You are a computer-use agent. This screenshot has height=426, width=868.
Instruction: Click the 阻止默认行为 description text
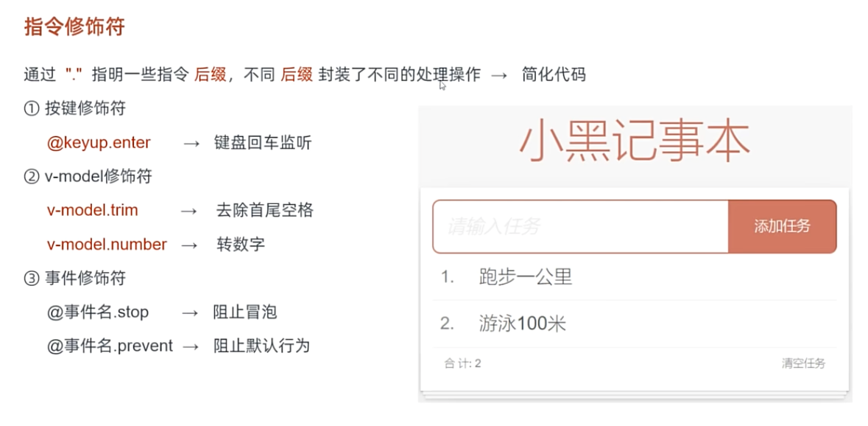tap(261, 346)
